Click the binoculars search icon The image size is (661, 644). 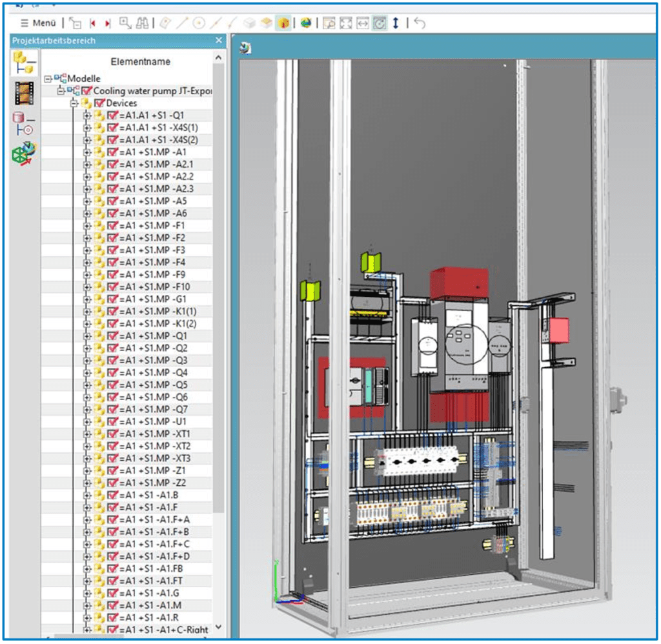point(142,23)
